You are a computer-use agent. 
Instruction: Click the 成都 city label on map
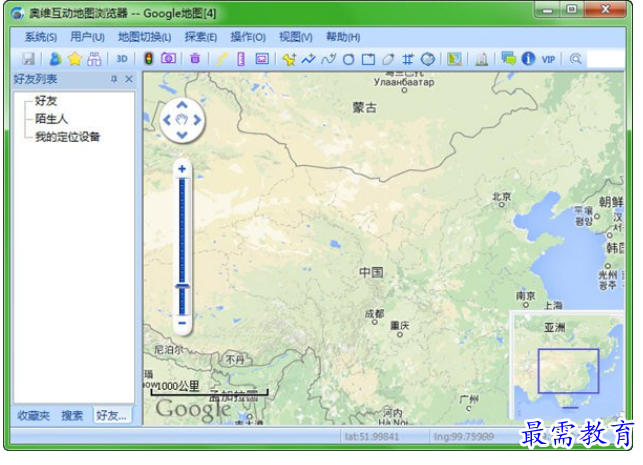click(x=375, y=314)
